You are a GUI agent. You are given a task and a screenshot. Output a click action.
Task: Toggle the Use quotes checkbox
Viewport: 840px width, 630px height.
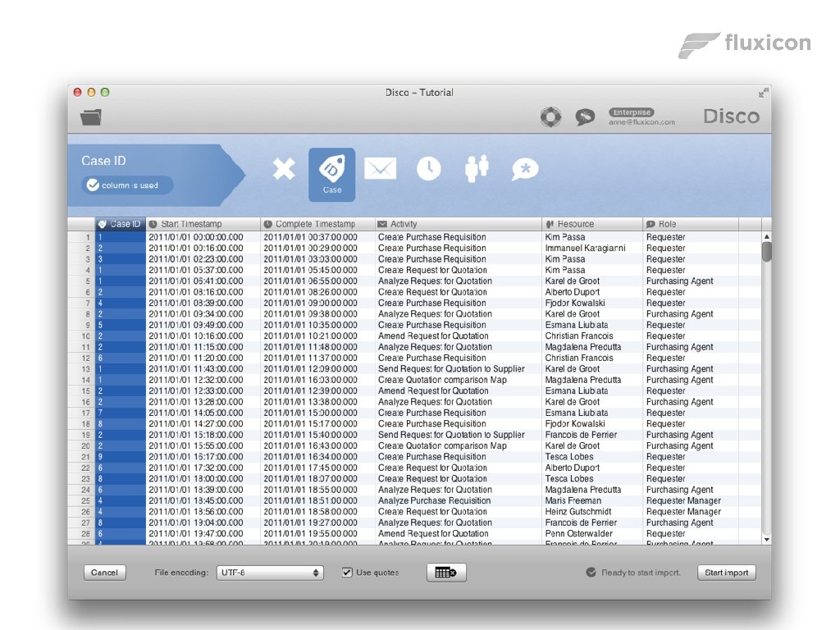pyautogui.click(x=347, y=573)
